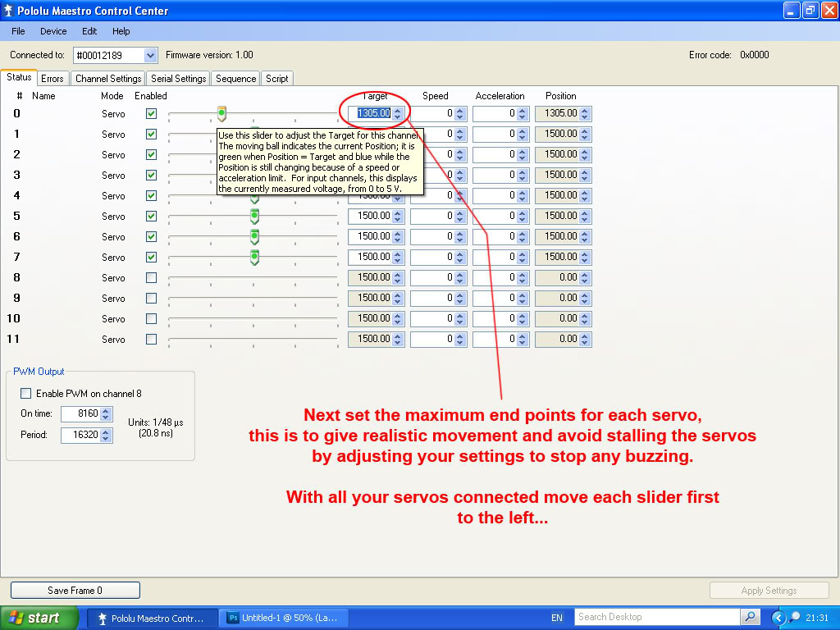Click channel 4 Position spinner arrows
This screenshot has height=630, width=840.
tap(585, 195)
